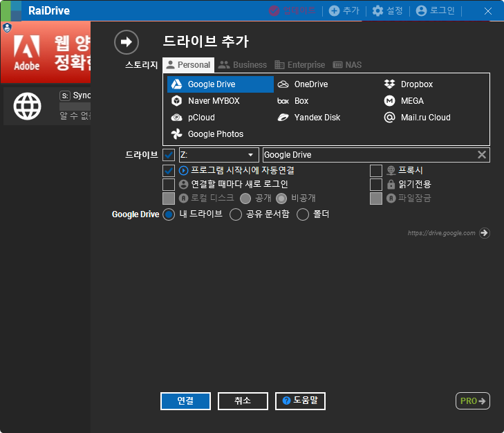The width and height of the screenshot is (504, 433).
Task: Open https://drive.google.com link text
Action: (441, 233)
